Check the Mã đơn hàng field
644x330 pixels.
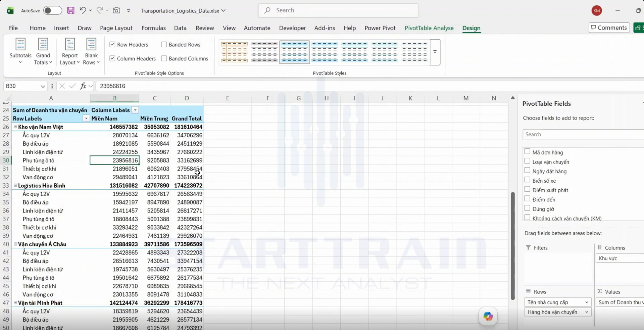click(x=527, y=152)
